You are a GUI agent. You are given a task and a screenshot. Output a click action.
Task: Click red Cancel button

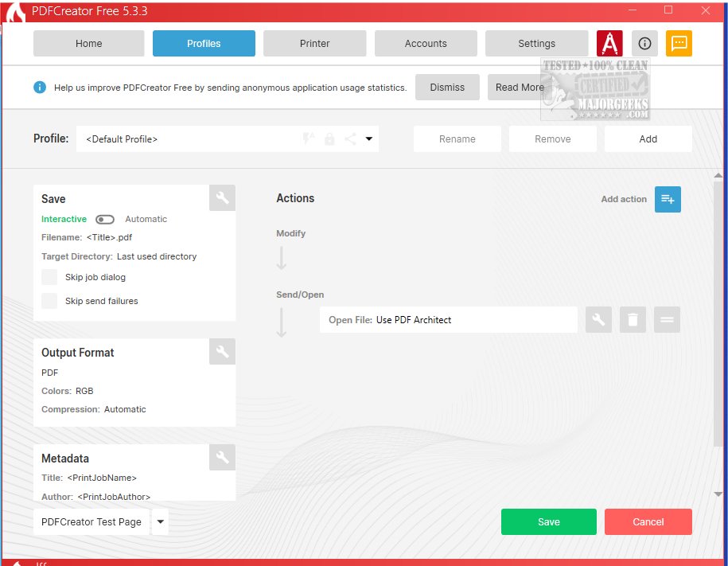[x=648, y=521]
